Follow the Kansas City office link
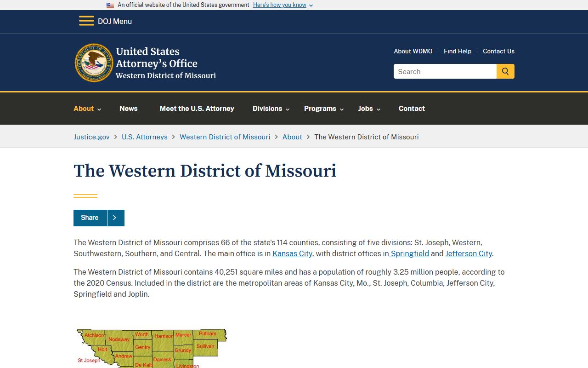The image size is (588, 368). (x=292, y=253)
